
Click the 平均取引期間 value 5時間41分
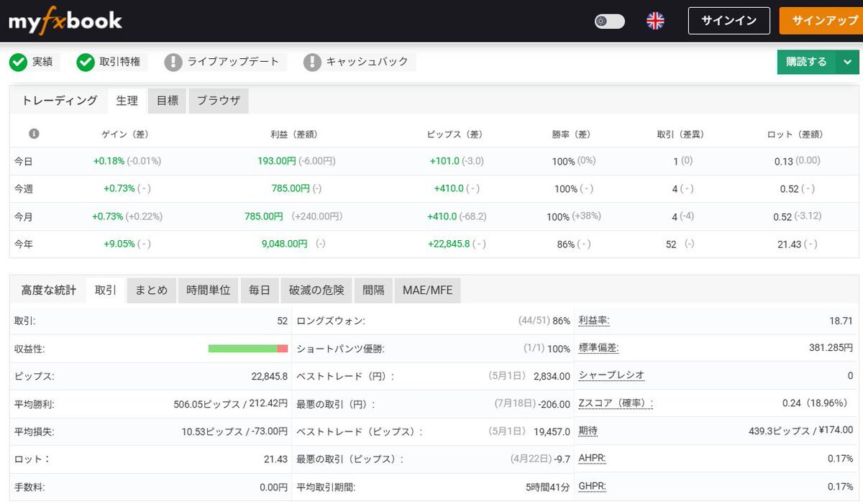[x=548, y=487]
